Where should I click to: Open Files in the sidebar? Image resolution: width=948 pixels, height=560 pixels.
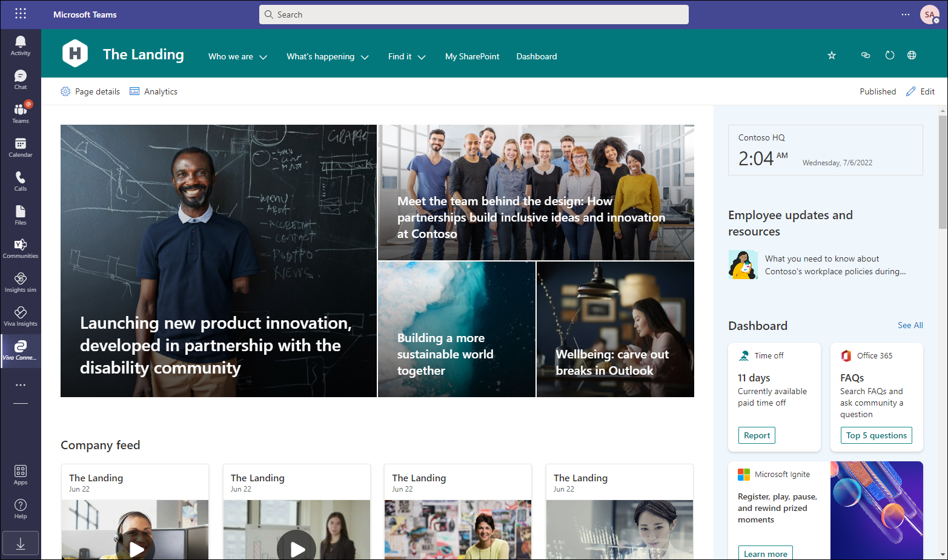coord(21,215)
